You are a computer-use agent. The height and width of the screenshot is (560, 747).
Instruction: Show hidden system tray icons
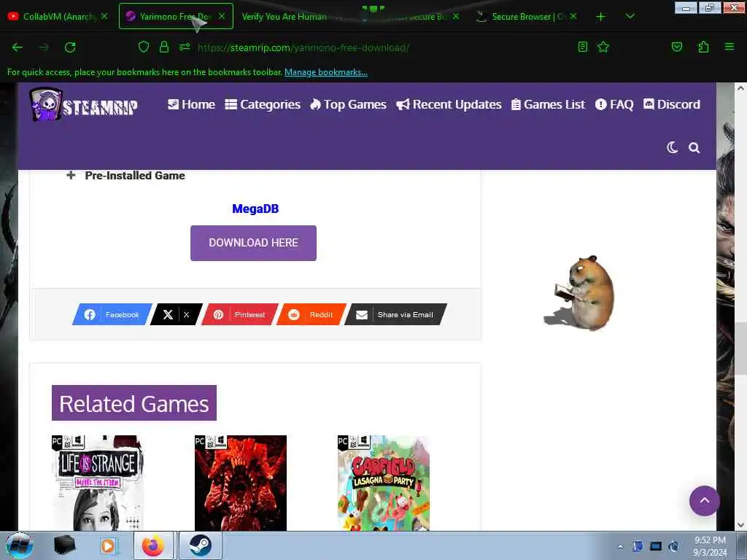coord(620,546)
